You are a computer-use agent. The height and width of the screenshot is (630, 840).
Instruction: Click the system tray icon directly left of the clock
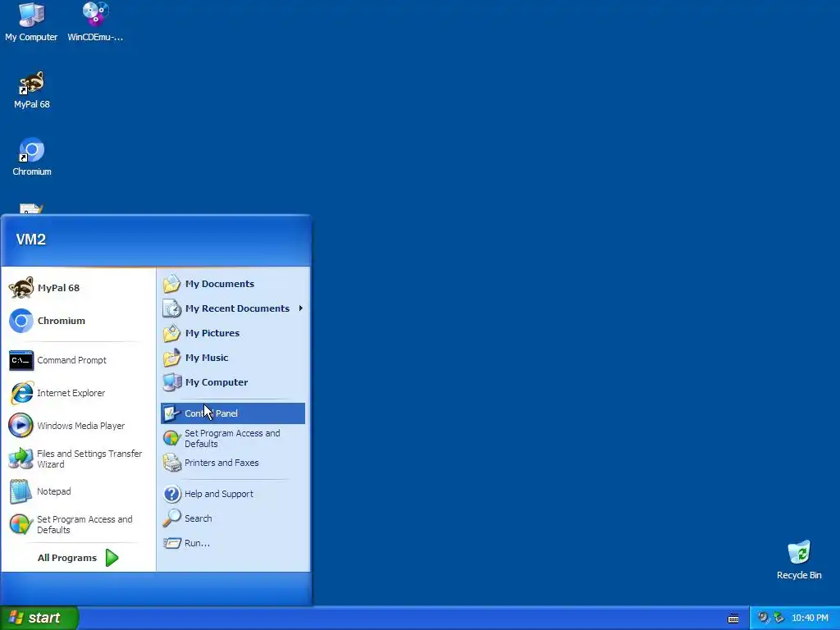[779, 618]
